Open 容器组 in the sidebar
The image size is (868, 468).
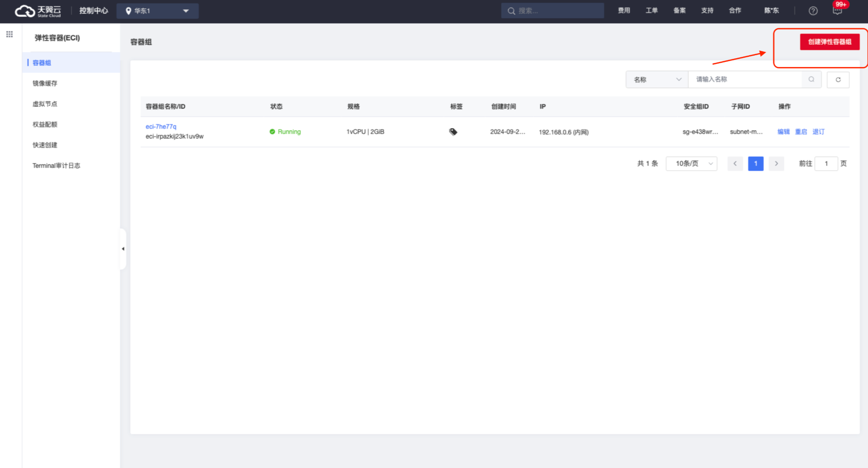point(72,63)
